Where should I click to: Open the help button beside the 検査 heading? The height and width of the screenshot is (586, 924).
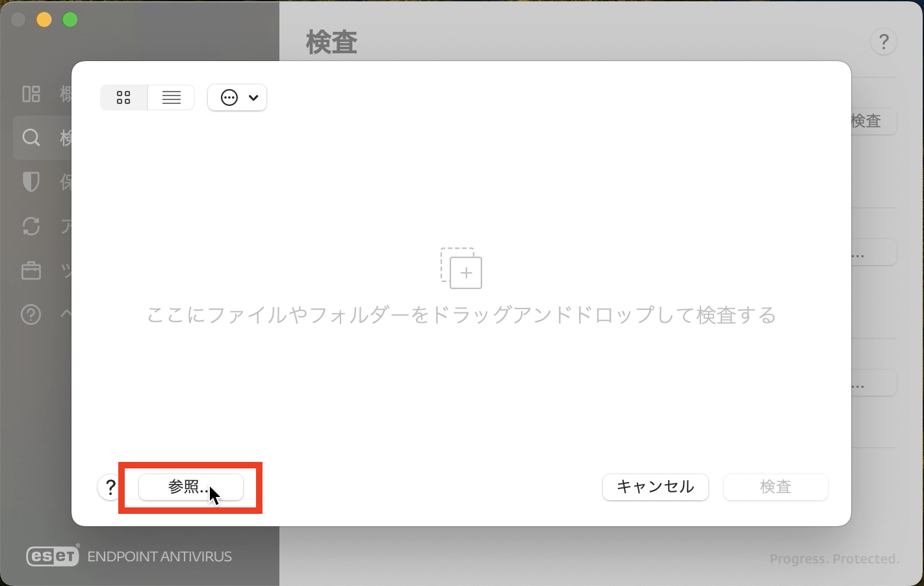(884, 42)
